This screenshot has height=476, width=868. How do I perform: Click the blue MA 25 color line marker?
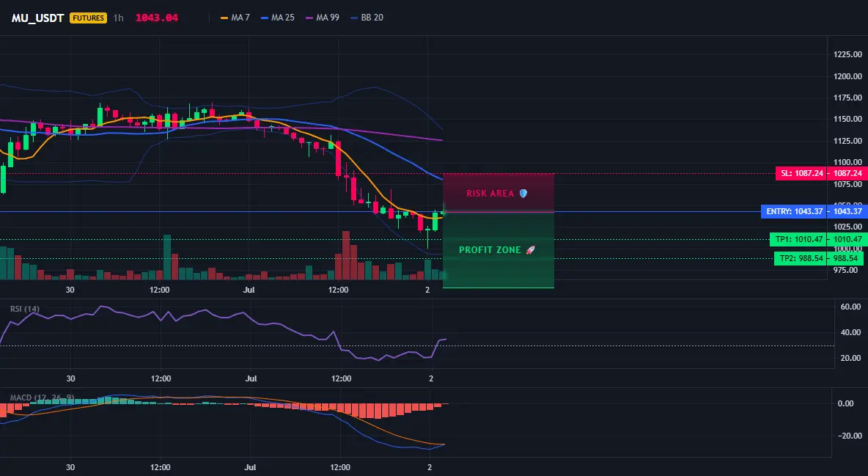click(265, 18)
